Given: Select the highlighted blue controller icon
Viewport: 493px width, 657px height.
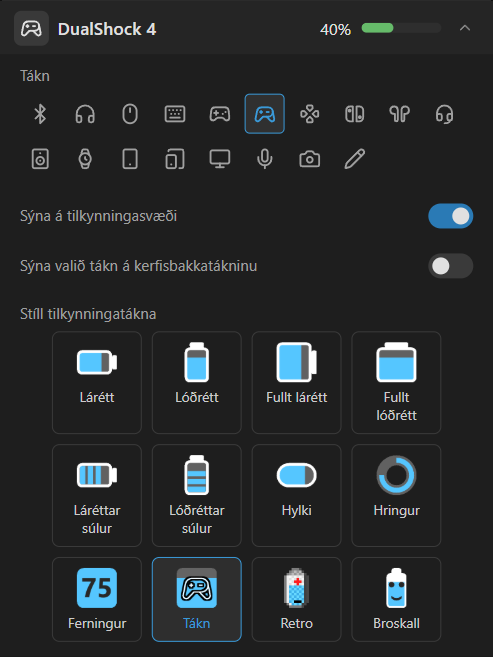Looking at the screenshot, I should 265,114.
